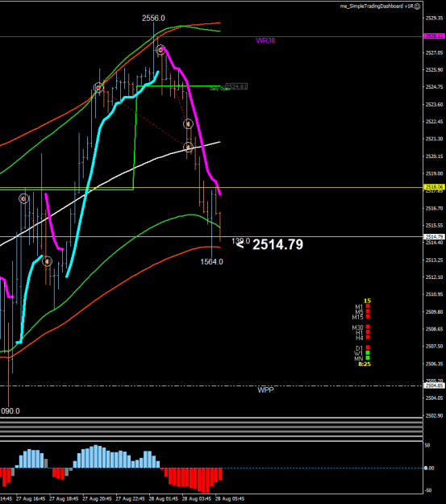Select the Daily Open green label
The width and height of the screenshot is (446, 504).
(220, 89)
